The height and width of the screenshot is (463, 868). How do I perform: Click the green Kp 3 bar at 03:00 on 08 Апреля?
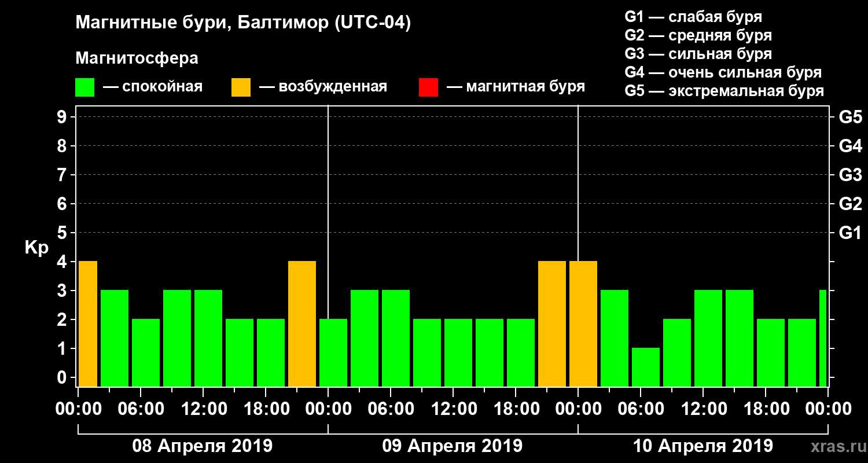click(x=115, y=338)
